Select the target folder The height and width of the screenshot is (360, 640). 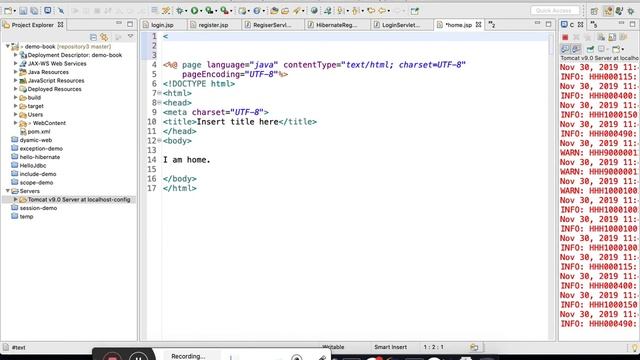coord(36,106)
